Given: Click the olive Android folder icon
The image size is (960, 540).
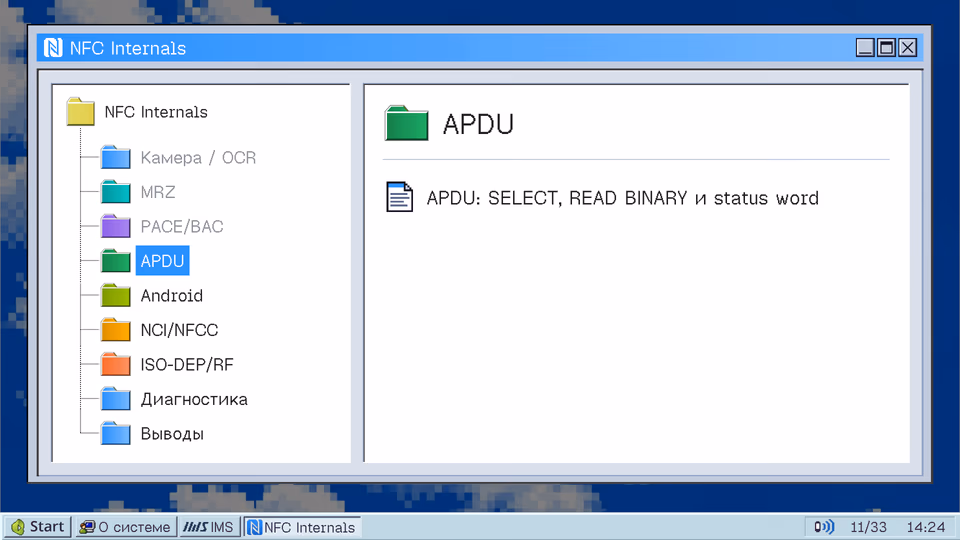Looking at the screenshot, I should (x=116, y=296).
